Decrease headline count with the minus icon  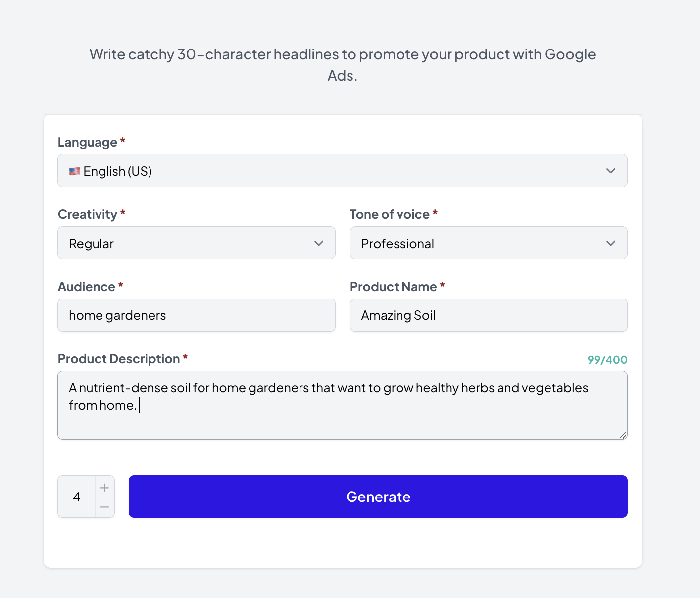pyautogui.click(x=104, y=507)
